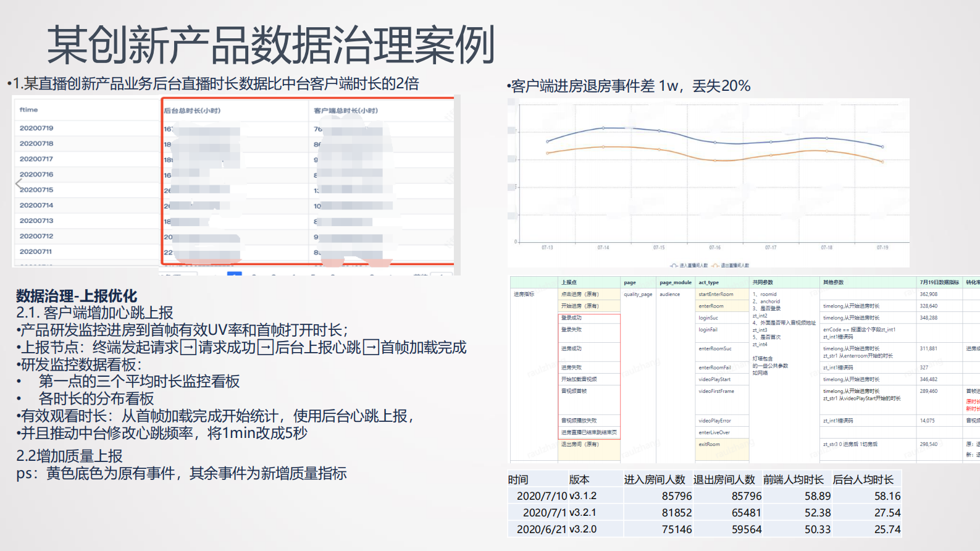This screenshot has height=551, width=980.
Task: Click the videoPlayError cell
Action: (714, 421)
